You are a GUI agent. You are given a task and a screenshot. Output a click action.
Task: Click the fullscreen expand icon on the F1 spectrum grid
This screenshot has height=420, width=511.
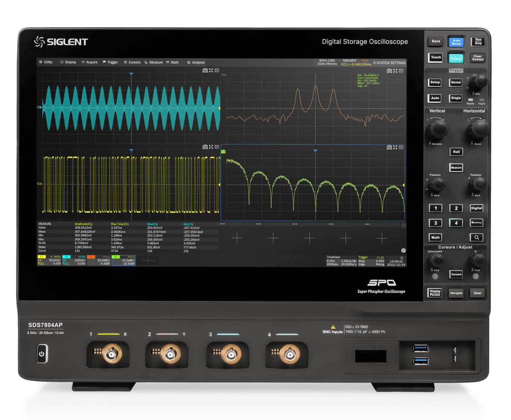coord(395,71)
